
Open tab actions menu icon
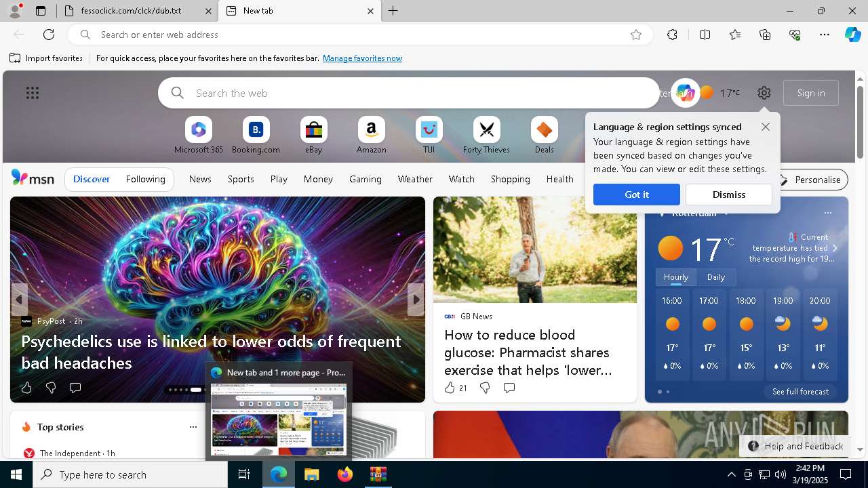41,11
